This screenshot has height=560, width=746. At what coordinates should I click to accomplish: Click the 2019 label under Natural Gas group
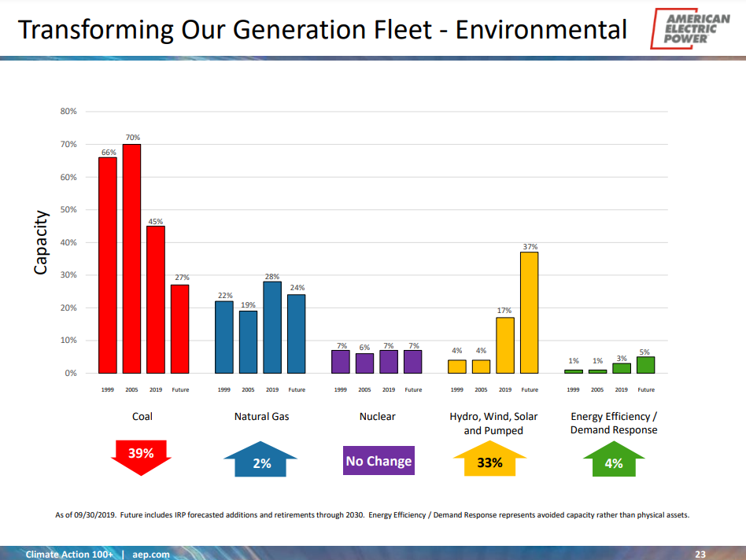pyautogui.click(x=272, y=390)
